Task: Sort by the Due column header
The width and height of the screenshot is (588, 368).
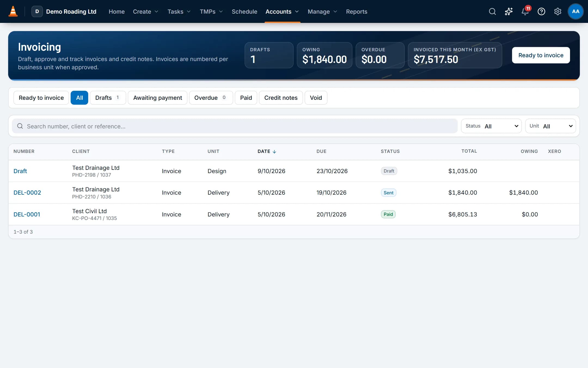Action: pyautogui.click(x=321, y=151)
